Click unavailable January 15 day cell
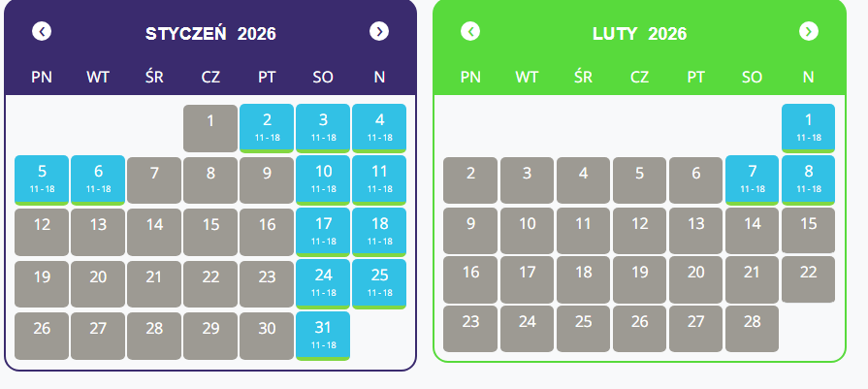 (x=210, y=231)
